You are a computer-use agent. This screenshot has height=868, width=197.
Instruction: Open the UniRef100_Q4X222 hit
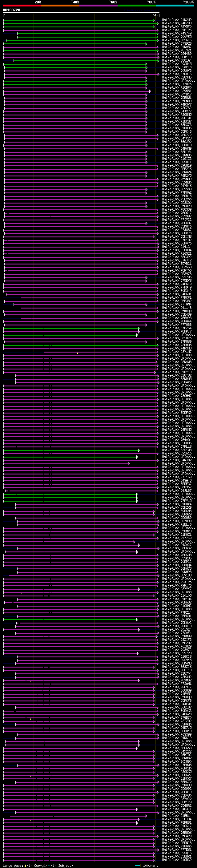pyautogui.click(x=177, y=751)
